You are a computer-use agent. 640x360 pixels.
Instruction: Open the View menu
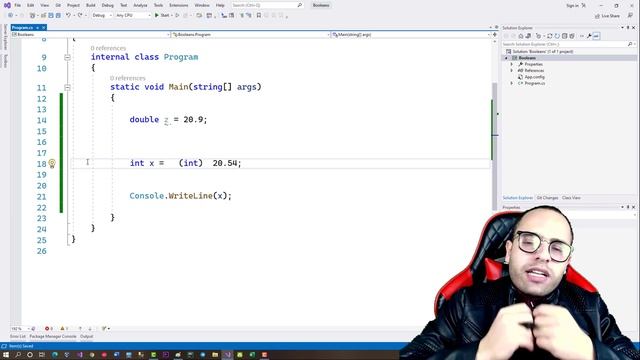[x=44, y=5]
